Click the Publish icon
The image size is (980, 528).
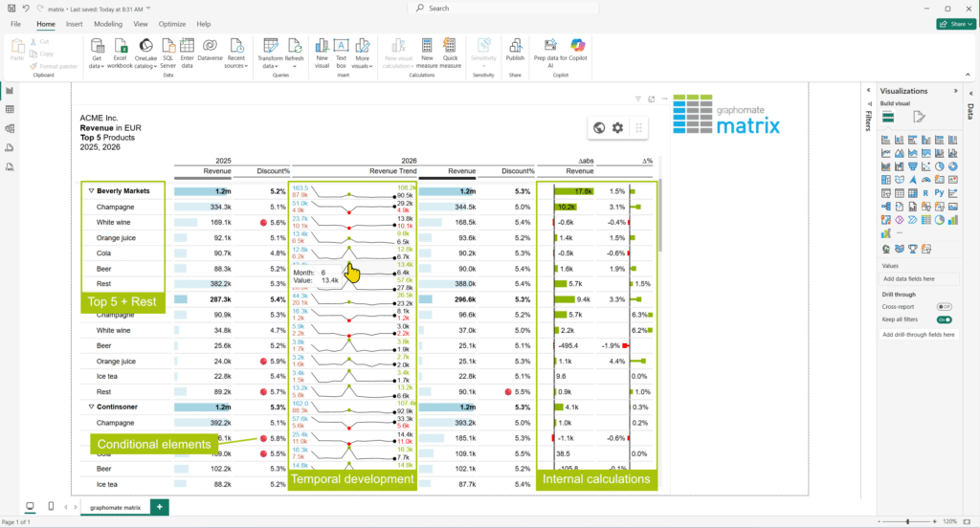point(515,46)
